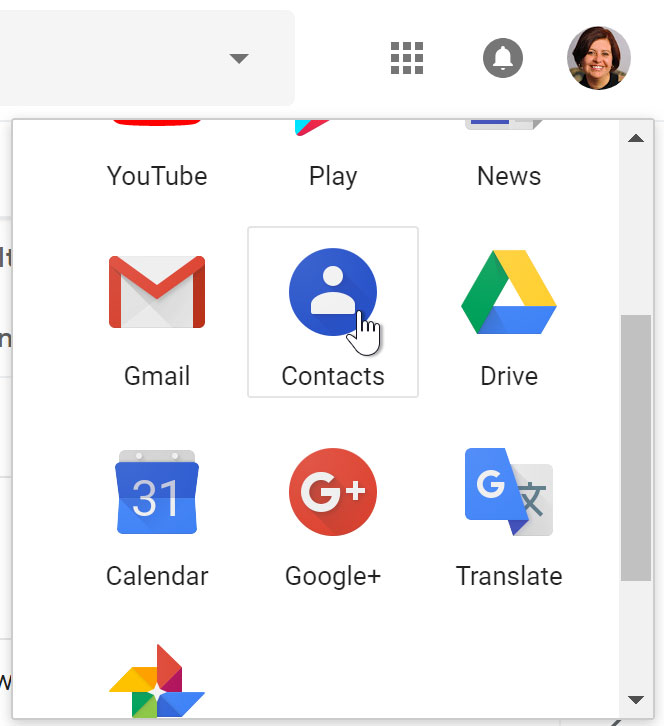The height and width of the screenshot is (726, 664).
Task: Launch Google Drive
Action: (509, 312)
